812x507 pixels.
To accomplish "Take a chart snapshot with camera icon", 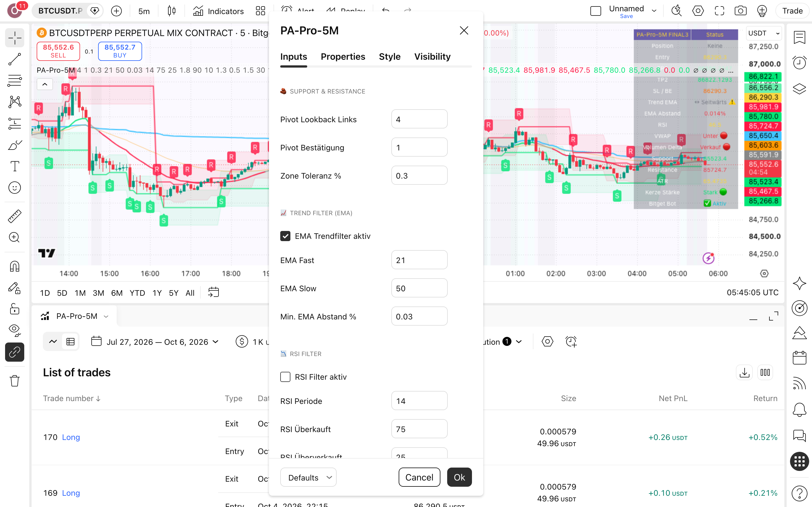I will click(x=741, y=11).
